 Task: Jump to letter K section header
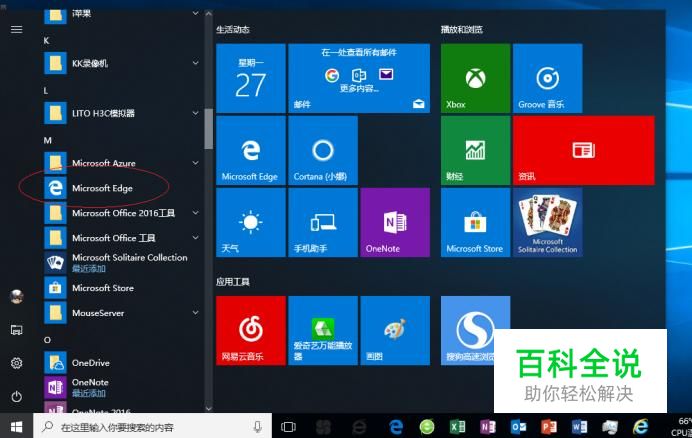pos(46,41)
